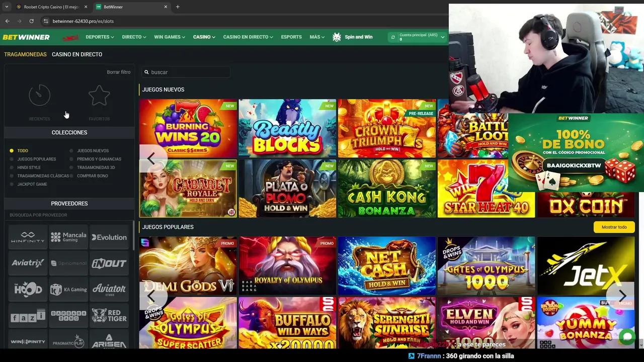Click the Mostrar todo button
644x362 pixels.
point(614,227)
